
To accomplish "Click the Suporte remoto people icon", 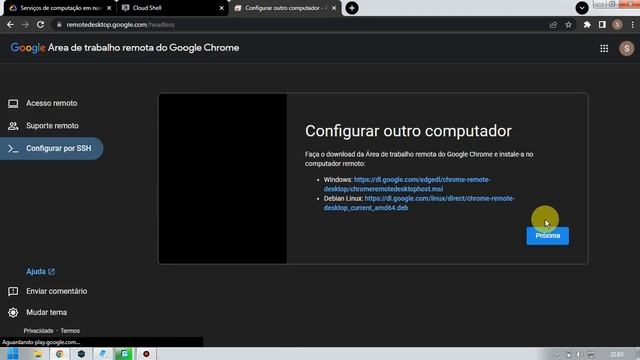I will (13, 126).
